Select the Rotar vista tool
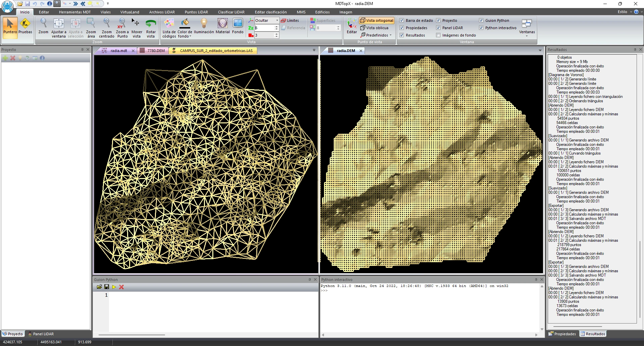Screen dimensions: 644x346 [x=151, y=28]
